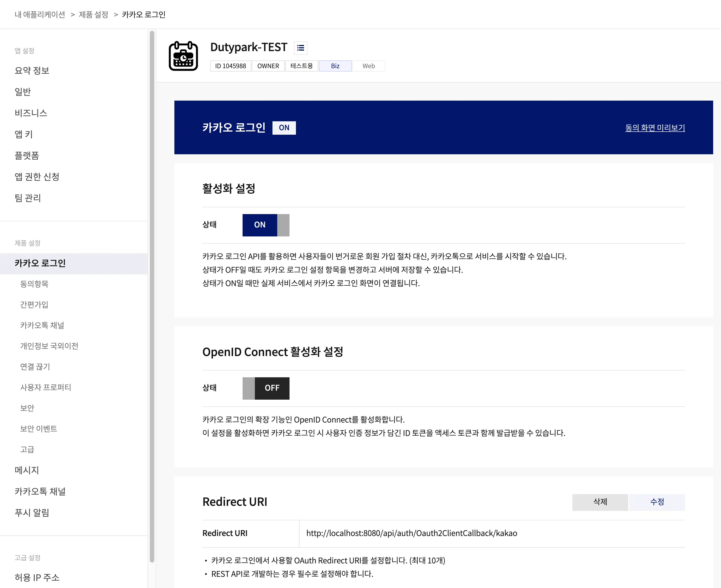Select 간편가입 in the sidebar
Screen dimensions: 721x588
(x=34, y=305)
